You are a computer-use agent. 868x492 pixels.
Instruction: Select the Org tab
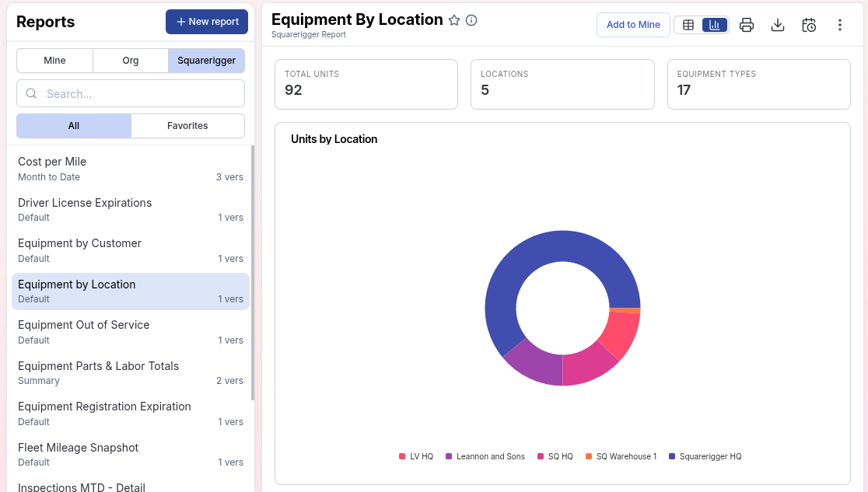click(x=131, y=61)
